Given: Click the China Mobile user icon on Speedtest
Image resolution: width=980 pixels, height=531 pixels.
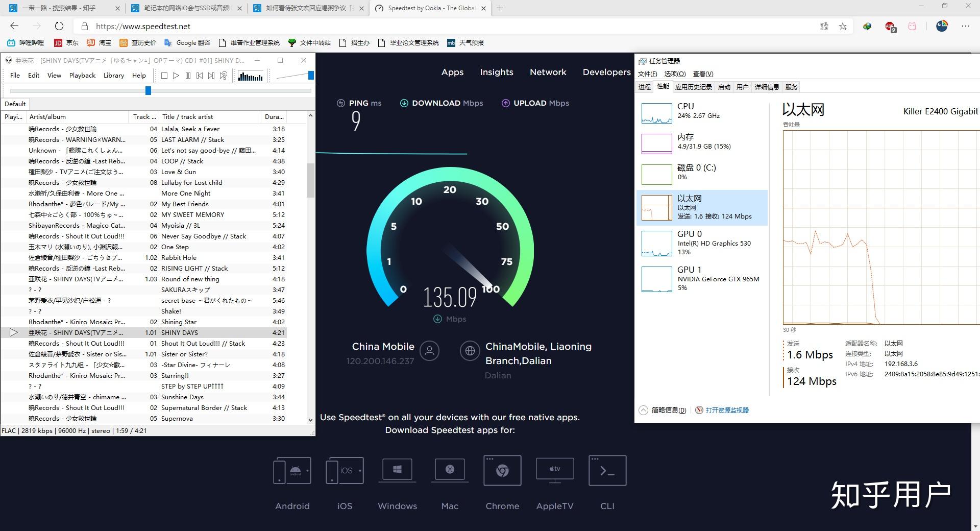Looking at the screenshot, I should tap(429, 351).
